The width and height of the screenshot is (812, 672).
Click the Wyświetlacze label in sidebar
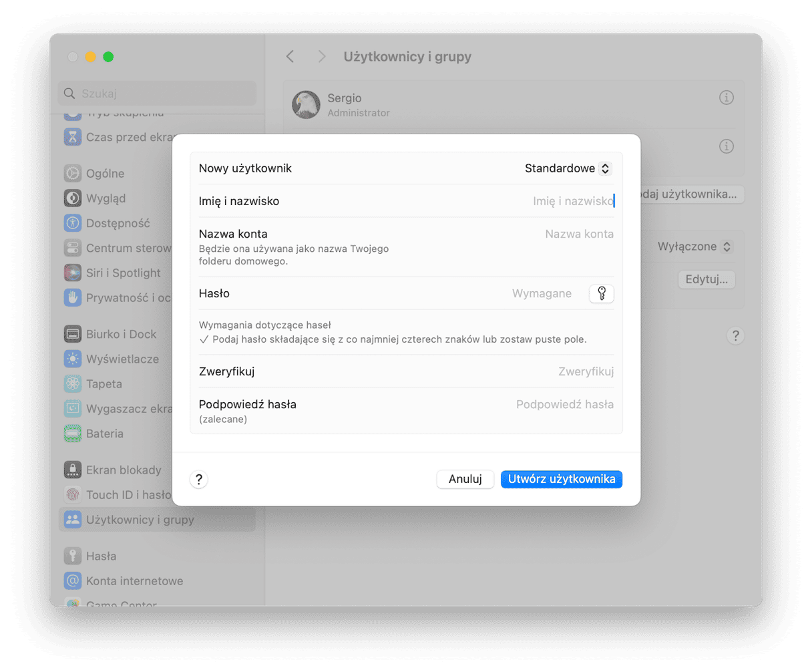click(123, 359)
